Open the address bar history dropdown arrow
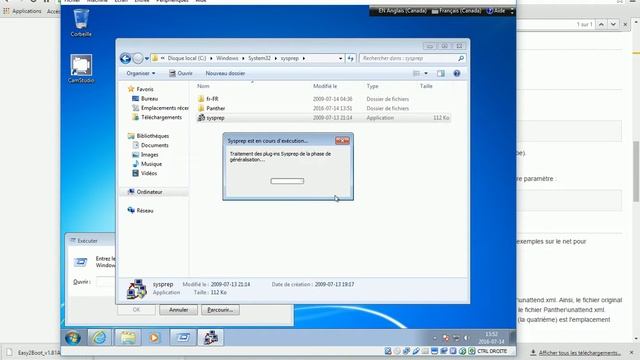 click(x=340, y=58)
